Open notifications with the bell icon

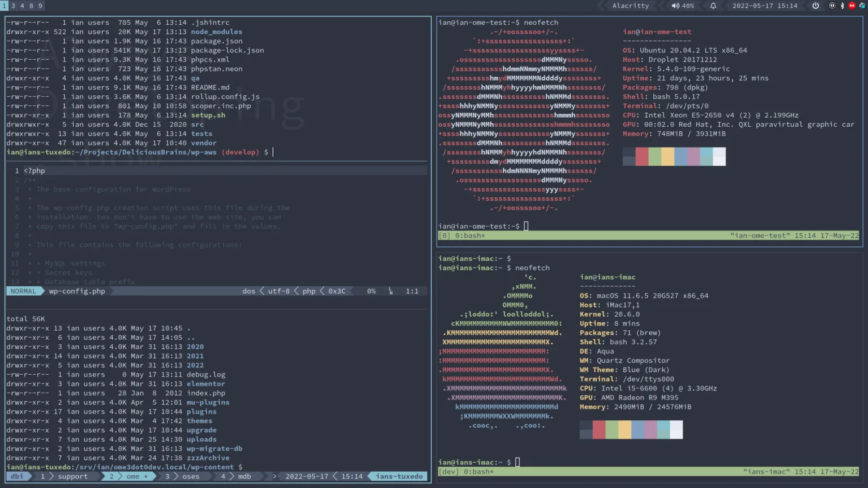[714, 6]
